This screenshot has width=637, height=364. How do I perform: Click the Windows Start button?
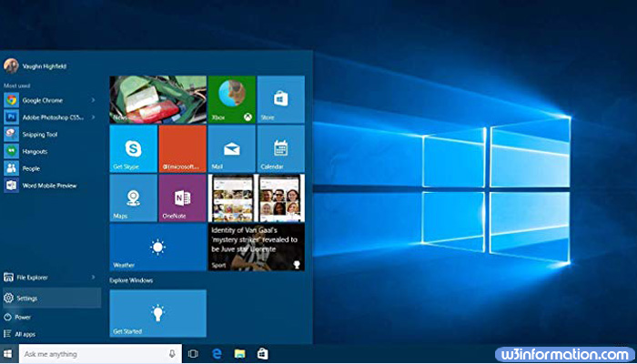(7, 354)
